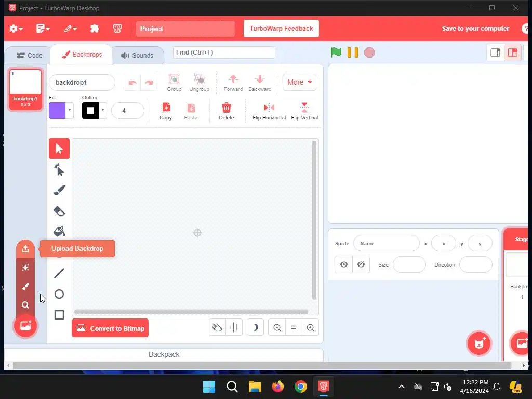The image size is (532, 399).
Task: Click the black Outline color swatch
Action: tap(90, 110)
